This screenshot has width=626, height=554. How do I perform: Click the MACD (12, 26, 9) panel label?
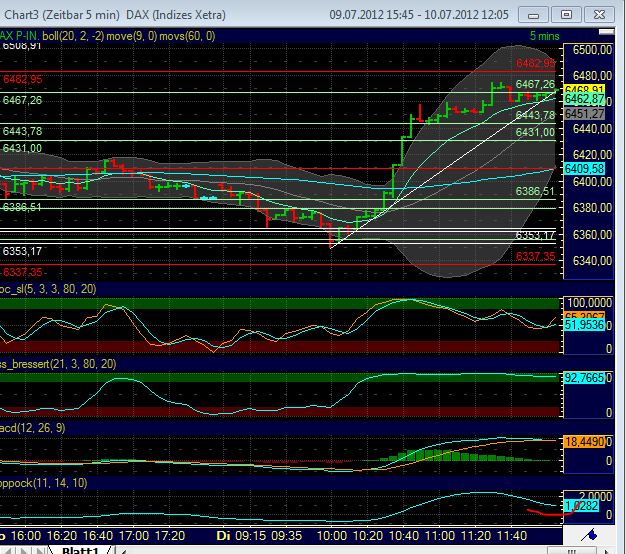tap(32, 428)
